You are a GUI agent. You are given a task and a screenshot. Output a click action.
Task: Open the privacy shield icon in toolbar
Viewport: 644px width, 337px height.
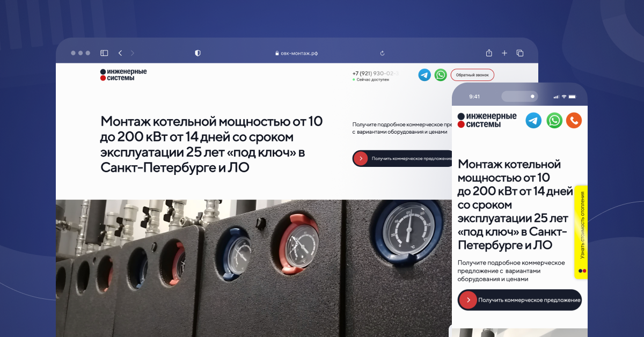tap(197, 53)
